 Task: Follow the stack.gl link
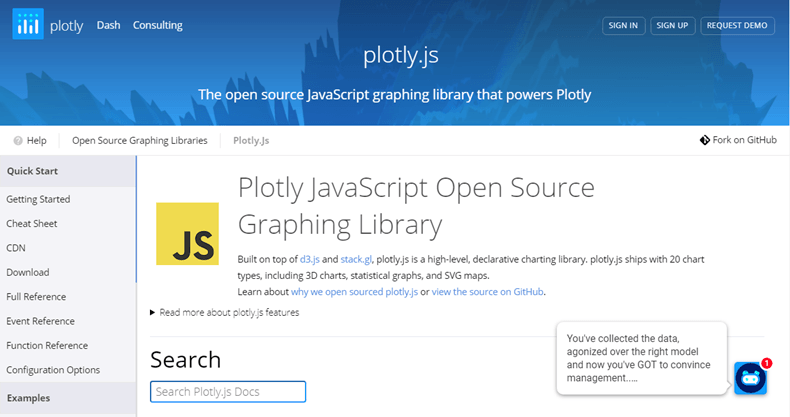coord(357,259)
